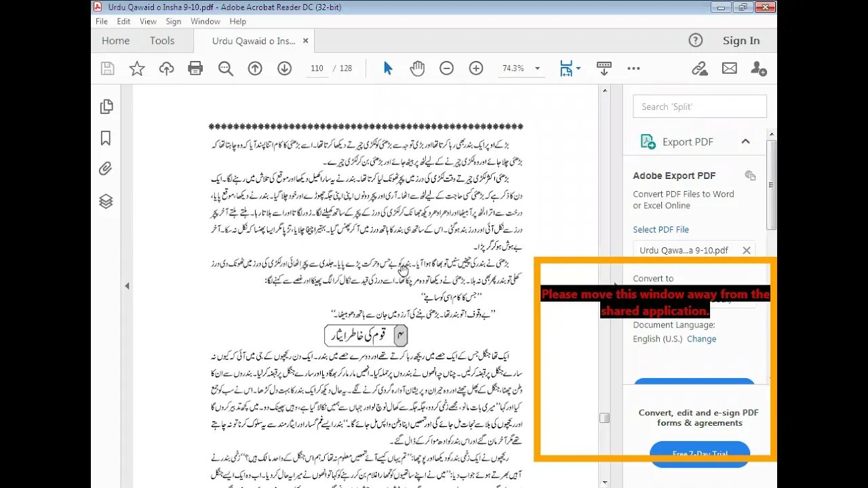Choose the Selection arrow tool
The width and height of the screenshot is (868, 488).
(388, 68)
